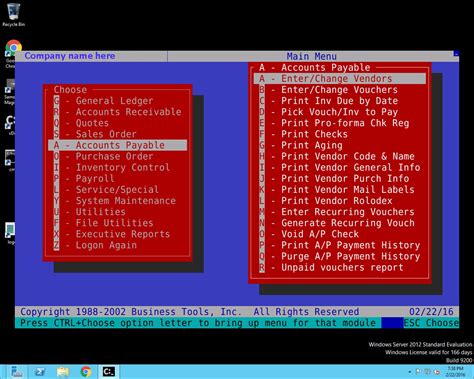Select Print A/P Payment History

pos(340,245)
